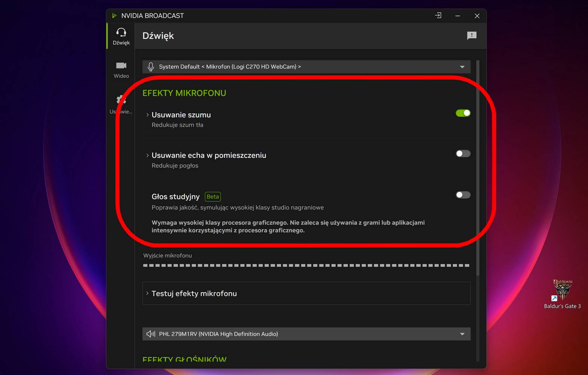Switch to the Wideo tab
The height and width of the screenshot is (375, 588).
coord(121,70)
